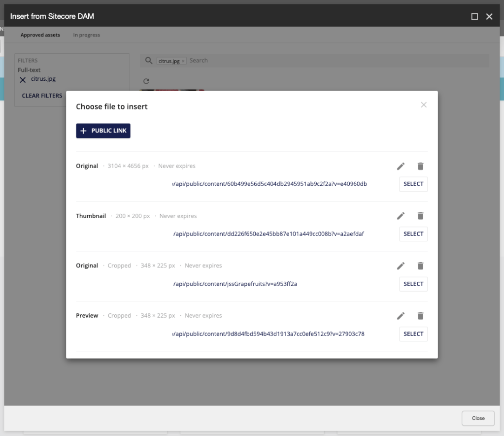
Task: Select the Thumbnail 200 × 200 file
Action: (x=413, y=234)
